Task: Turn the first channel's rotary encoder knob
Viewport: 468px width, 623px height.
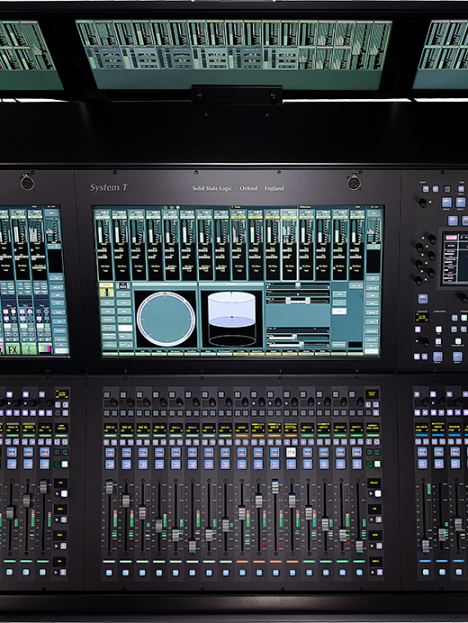Action: coord(114,402)
